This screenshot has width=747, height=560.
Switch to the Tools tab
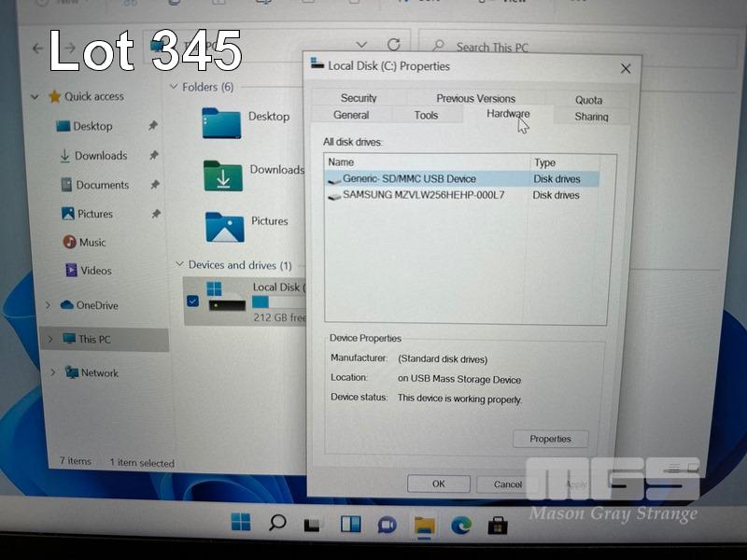pyautogui.click(x=426, y=115)
